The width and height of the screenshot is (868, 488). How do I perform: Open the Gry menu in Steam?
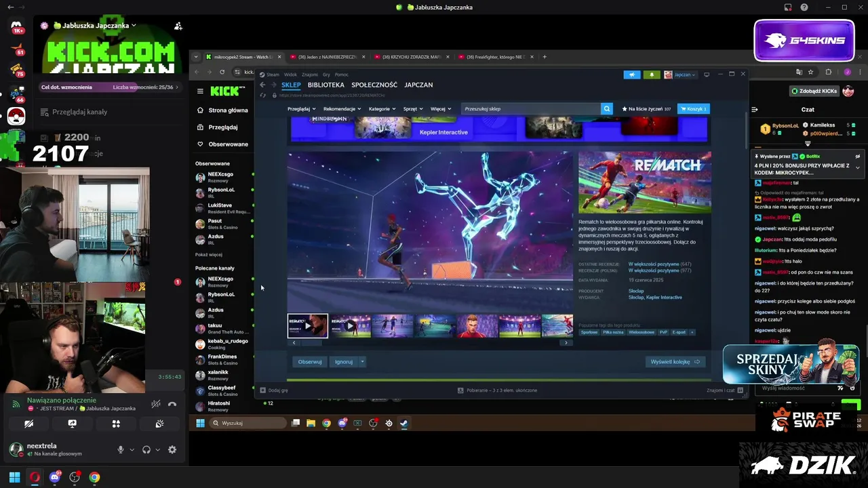coord(326,75)
